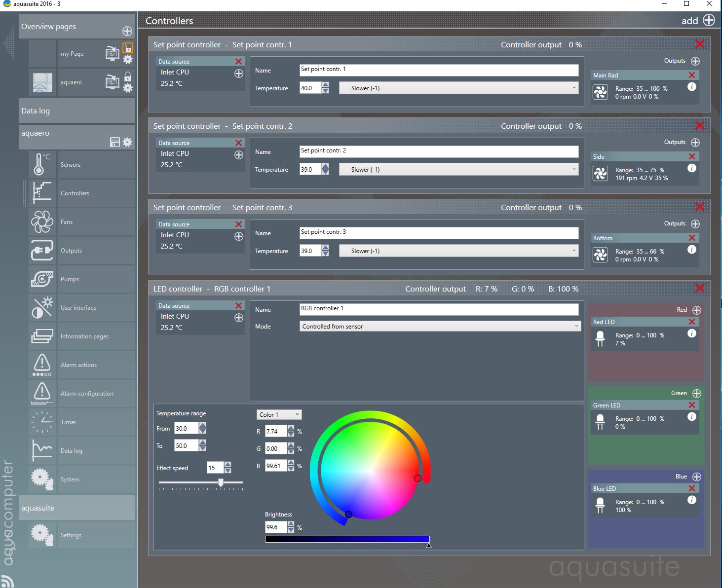Click info icon on Main Rad output
The width and height of the screenshot is (722, 588).
[692, 87]
